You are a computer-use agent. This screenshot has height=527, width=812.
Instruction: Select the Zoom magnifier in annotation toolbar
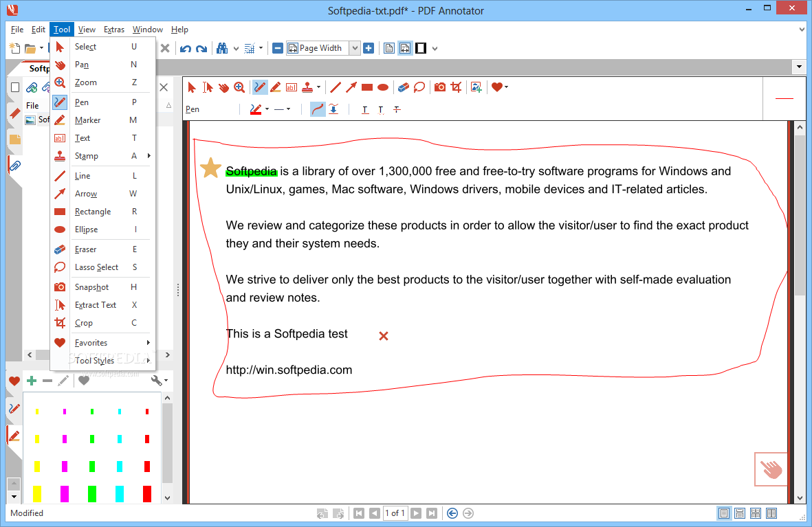(x=239, y=87)
